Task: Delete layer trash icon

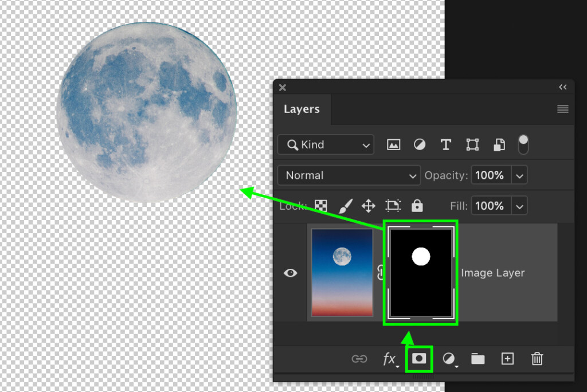Action: 537,359
